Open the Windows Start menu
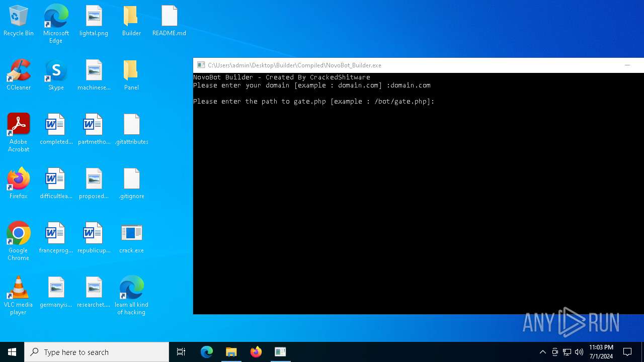 click(12, 352)
